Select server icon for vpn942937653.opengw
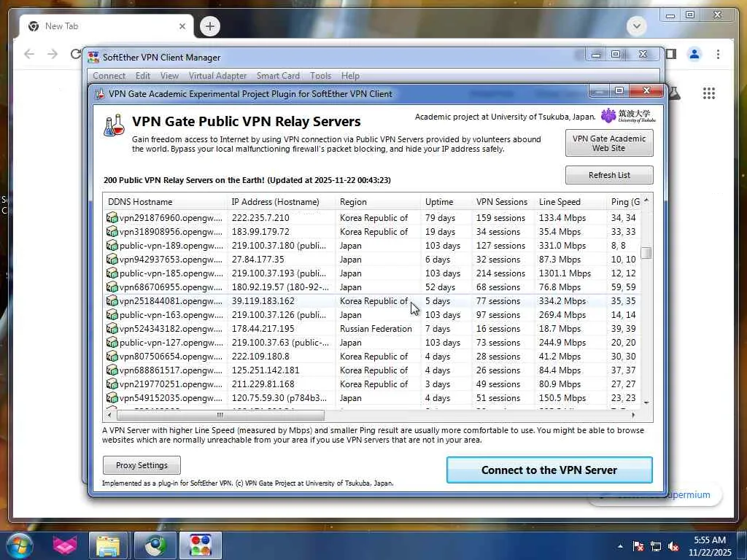Screen dimensions: 747x560 click(x=112, y=259)
